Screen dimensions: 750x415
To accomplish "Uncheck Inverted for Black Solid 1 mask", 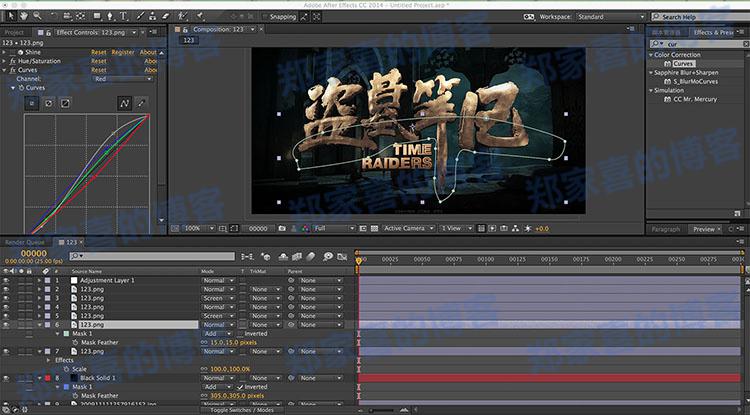I will coord(241,387).
